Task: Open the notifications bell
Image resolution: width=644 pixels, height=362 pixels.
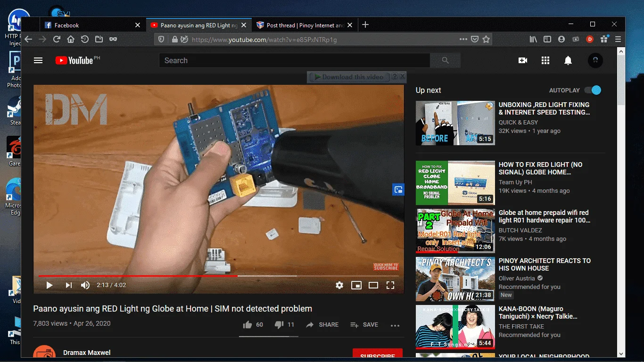Action: pyautogui.click(x=568, y=60)
